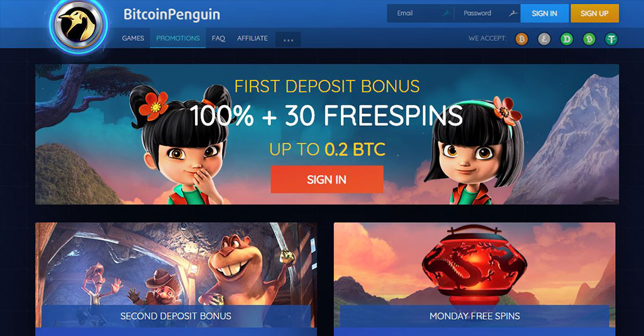Click the autofill icon in Email field
Viewport: 644px width, 336px height.
click(x=447, y=13)
